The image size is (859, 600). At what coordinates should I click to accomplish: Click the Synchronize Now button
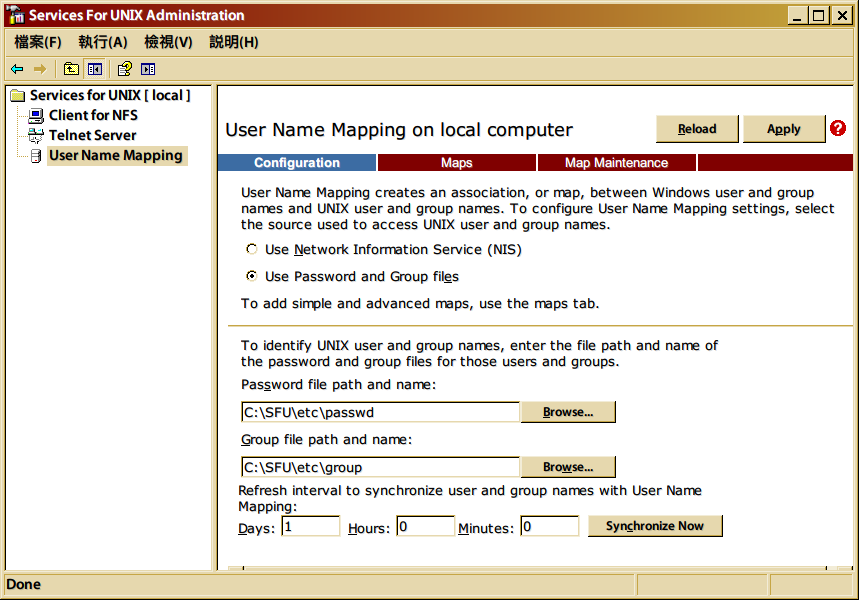pyautogui.click(x=655, y=525)
